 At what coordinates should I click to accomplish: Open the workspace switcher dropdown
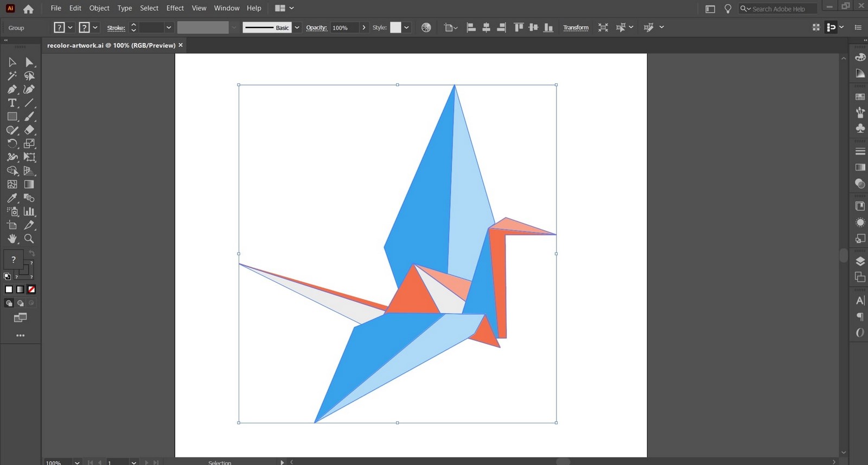point(284,8)
